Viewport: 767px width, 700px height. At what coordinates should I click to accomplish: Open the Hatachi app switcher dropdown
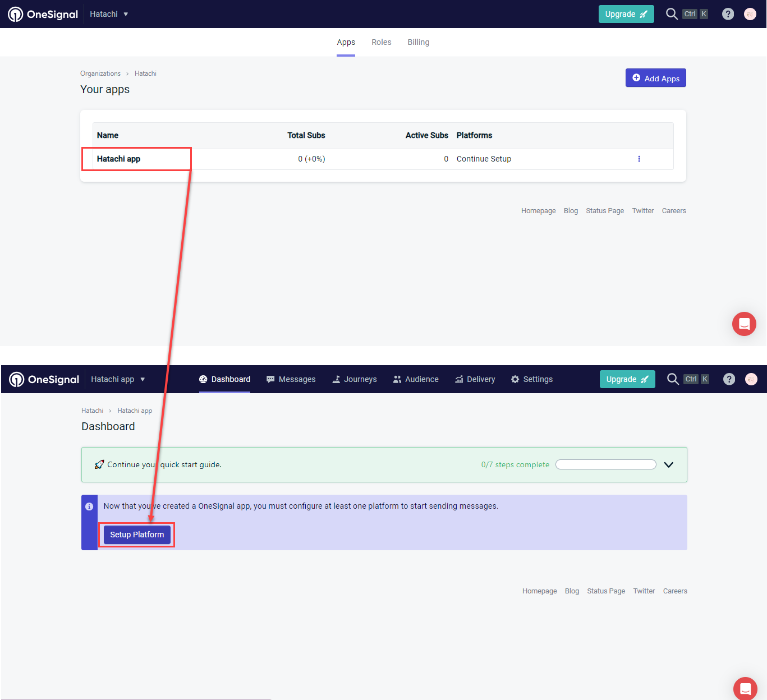[118, 379]
